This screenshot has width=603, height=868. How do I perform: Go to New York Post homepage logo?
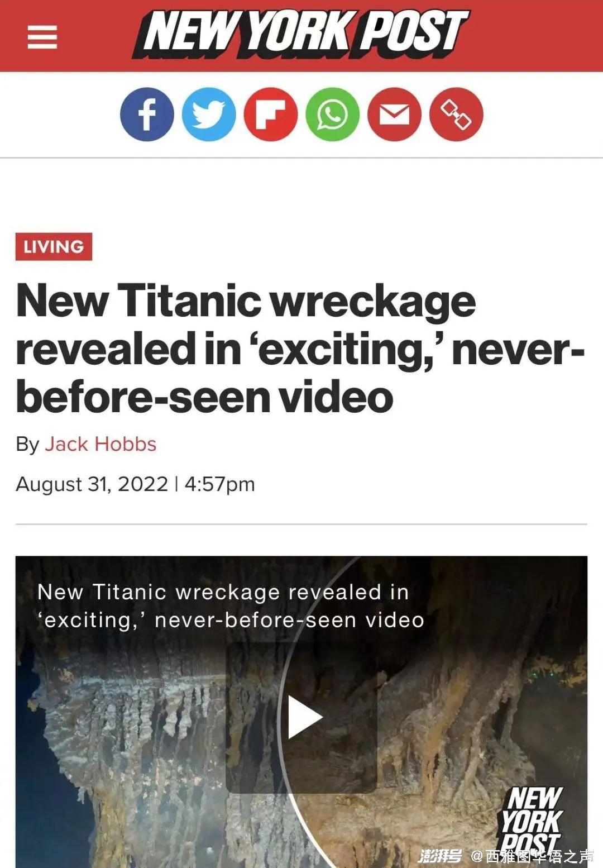[300, 34]
